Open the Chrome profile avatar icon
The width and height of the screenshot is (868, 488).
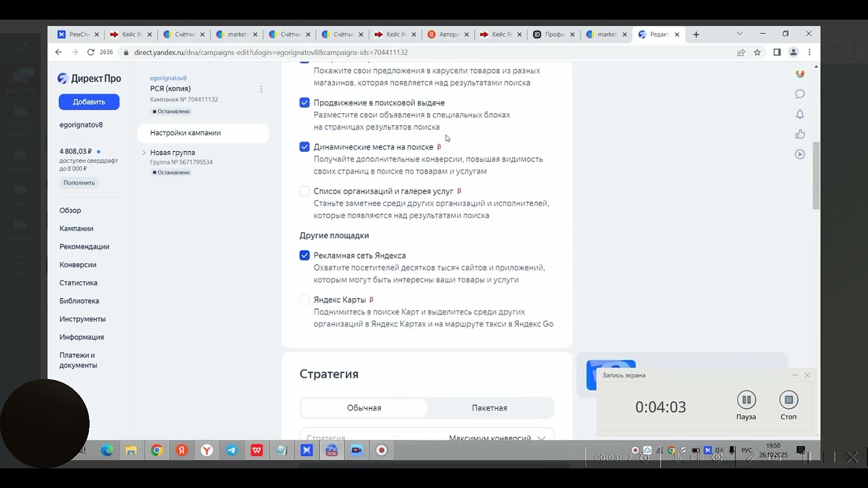tap(793, 52)
